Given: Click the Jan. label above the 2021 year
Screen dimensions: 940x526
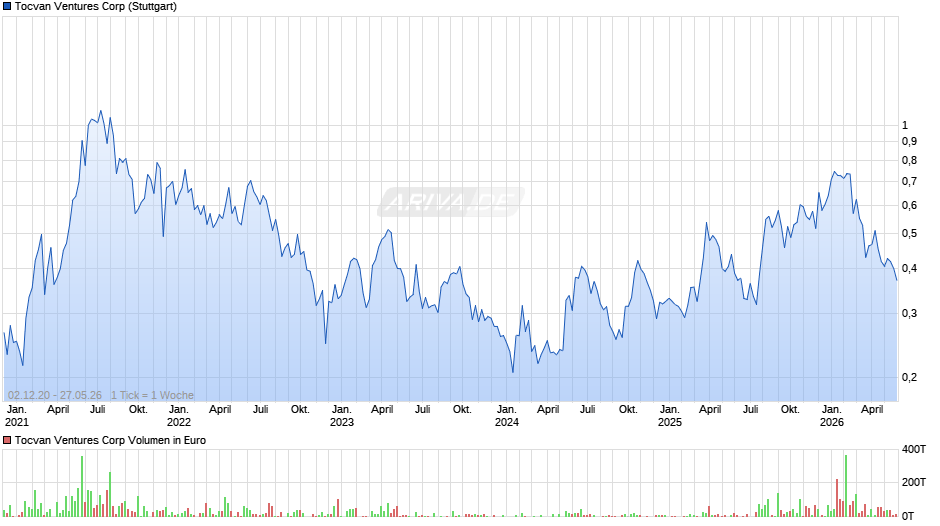Looking at the screenshot, I should [17, 409].
